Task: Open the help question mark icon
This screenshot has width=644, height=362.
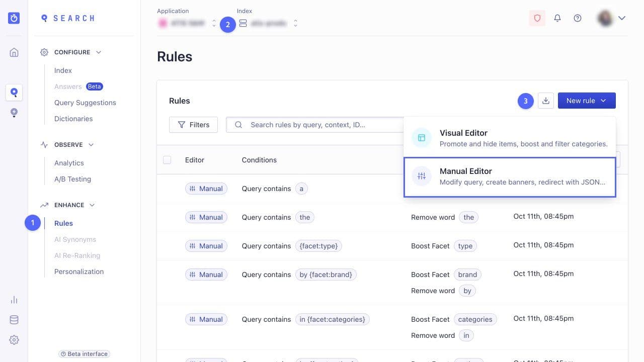Action: pyautogui.click(x=578, y=18)
